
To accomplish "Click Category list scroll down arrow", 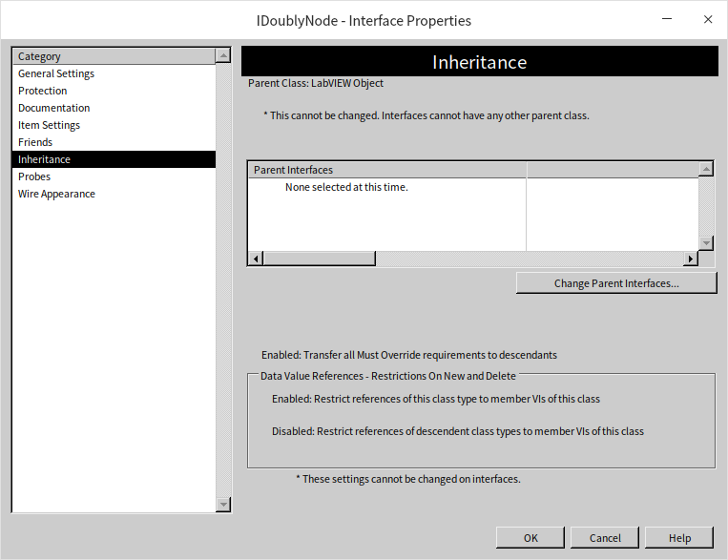I will 223,505.
